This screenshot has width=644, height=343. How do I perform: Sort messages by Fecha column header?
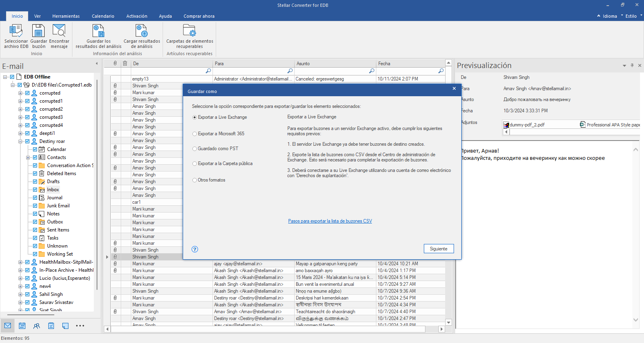[410, 64]
